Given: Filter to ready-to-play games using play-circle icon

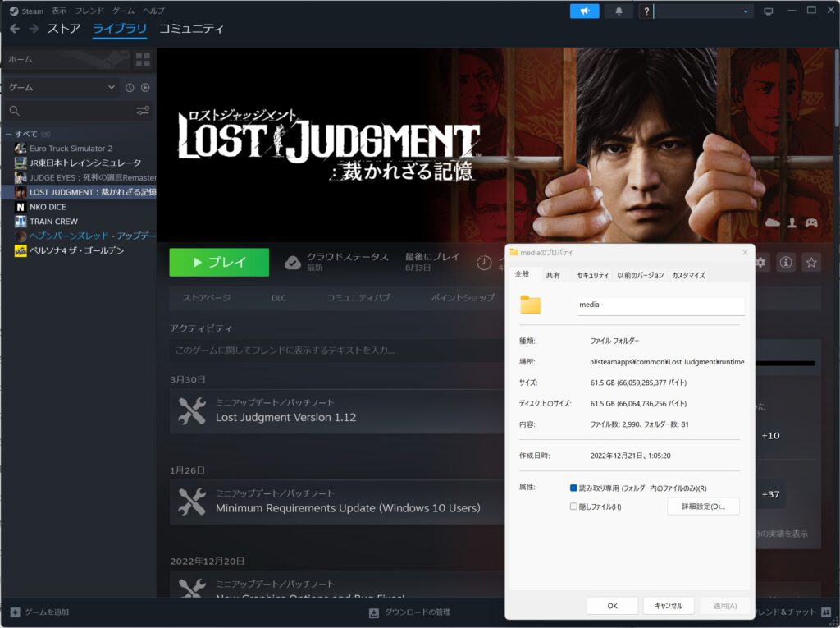Looking at the screenshot, I should click(145, 87).
